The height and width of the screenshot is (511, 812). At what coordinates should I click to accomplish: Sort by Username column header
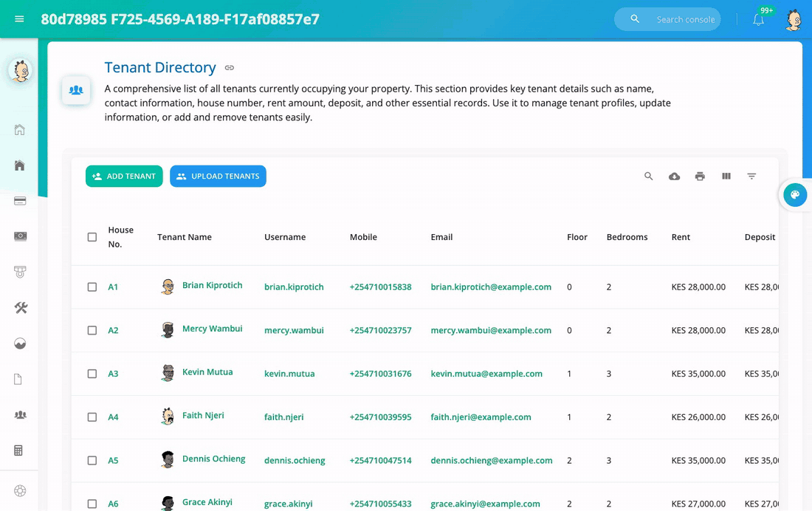(x=285, y=237)
